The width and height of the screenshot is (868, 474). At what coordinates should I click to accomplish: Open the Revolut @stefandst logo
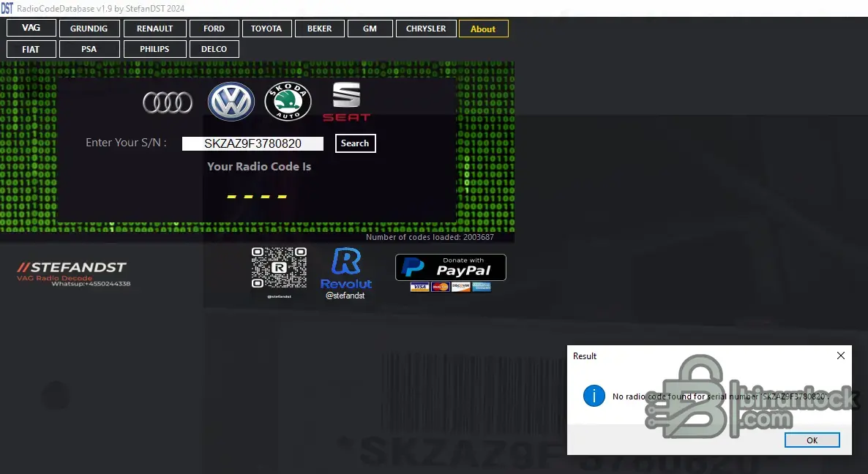(x=345, y=273)
